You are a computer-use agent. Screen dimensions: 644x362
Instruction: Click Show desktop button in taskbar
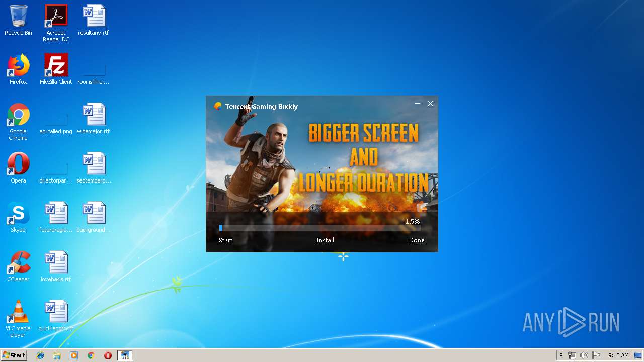(638, 355)
